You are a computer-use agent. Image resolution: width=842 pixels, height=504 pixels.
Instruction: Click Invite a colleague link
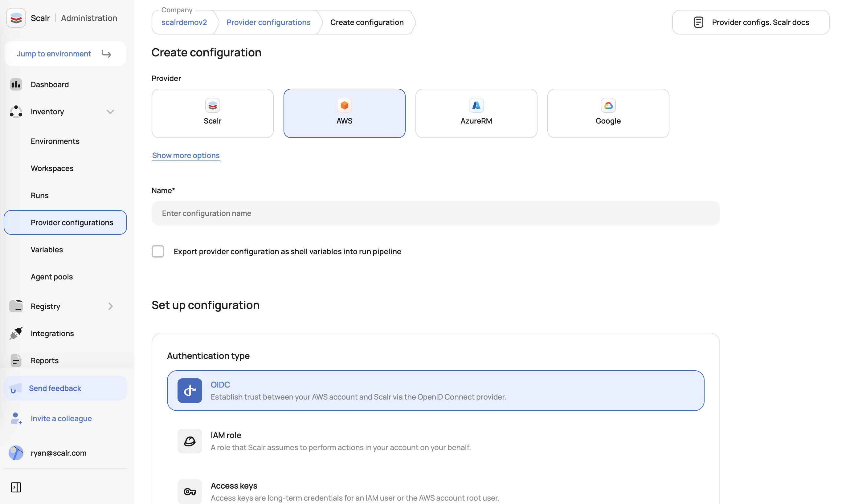(61, 418)
